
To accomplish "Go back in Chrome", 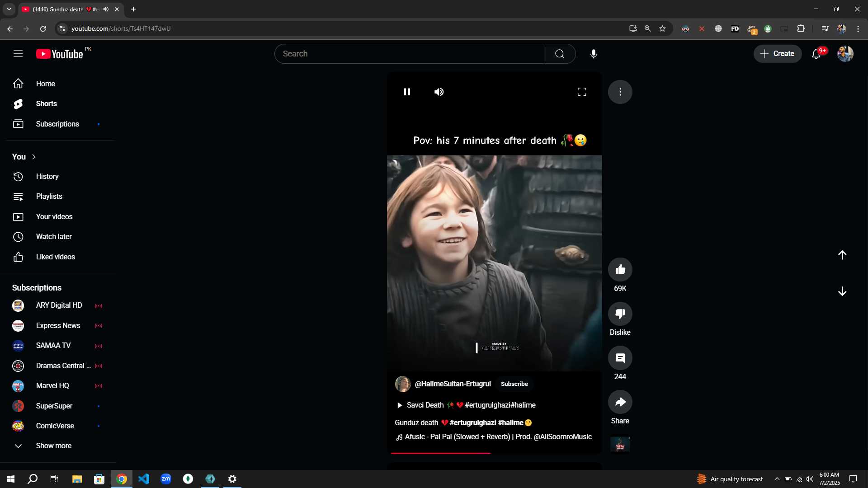I will click(x=10, y=28).
